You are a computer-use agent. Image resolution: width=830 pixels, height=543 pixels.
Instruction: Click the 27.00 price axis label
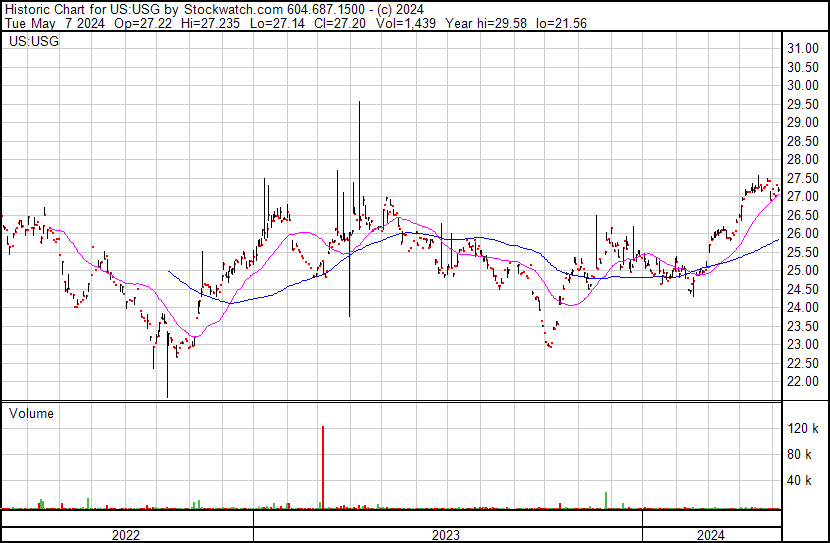(803, 197)
